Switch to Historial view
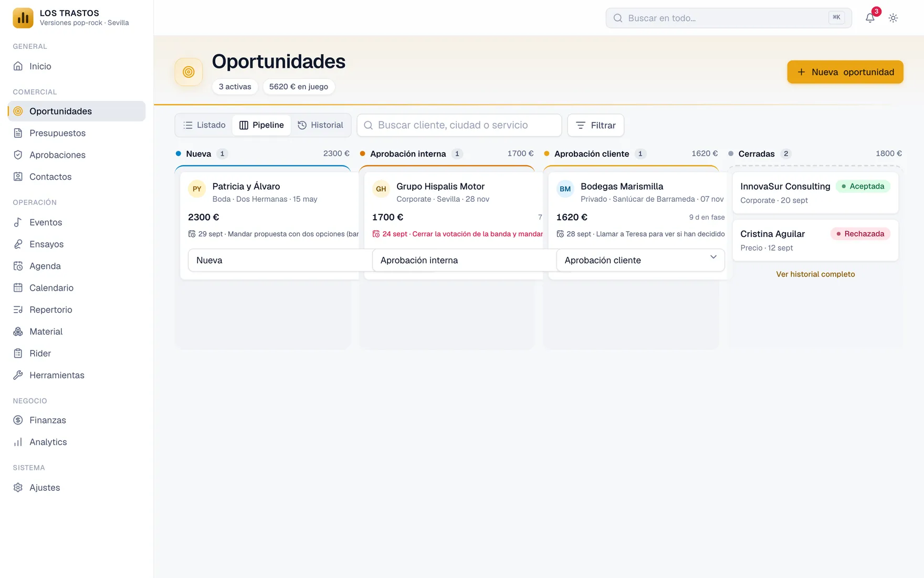 320,125
